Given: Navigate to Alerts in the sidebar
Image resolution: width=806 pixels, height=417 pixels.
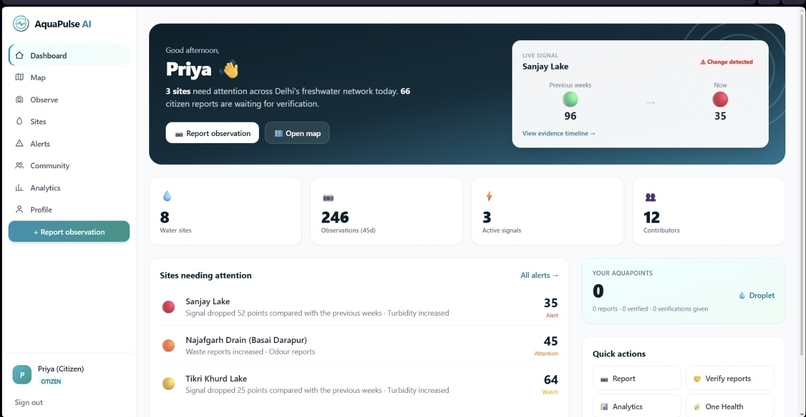Looking at the screenshot, I should 69,143.
